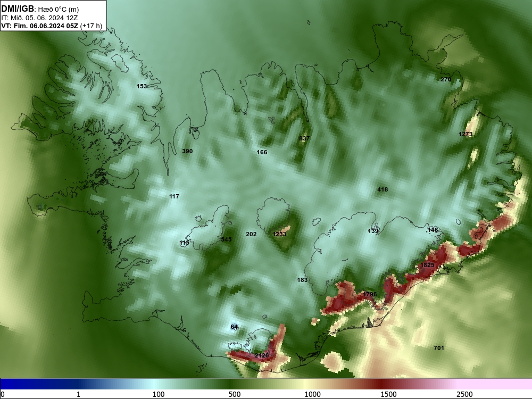The image size is (532, 399).
Task: Click the map value 202
Action: 251,235
